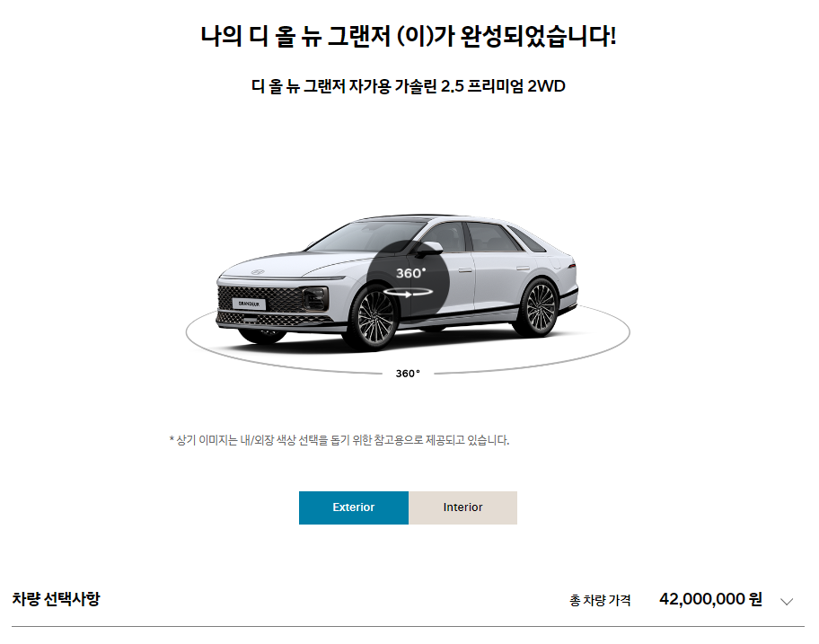Viewport: 819px width, 644px height.
Task: Click the 총 차량 가격 label
Action: [x=600, y=600]
